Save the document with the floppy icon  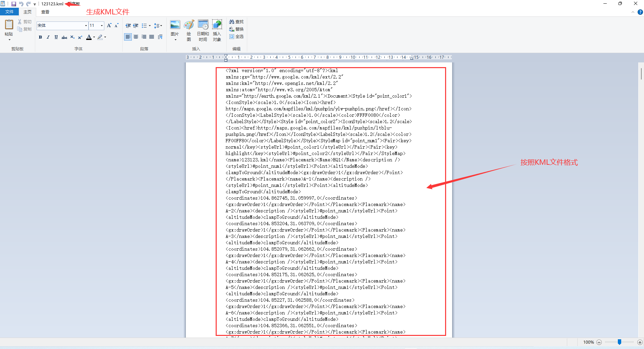pyautogui.click(x=14, y=4)
